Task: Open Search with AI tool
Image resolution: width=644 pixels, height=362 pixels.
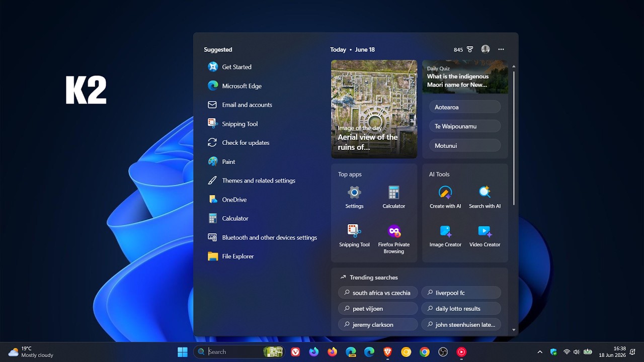Action: click(x=485, y=197)
